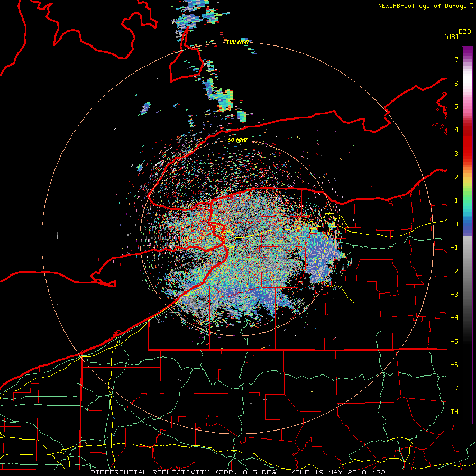Click the DIFFERENTIAL REFLECTIVITY (ZDR) caption text
Image resolution: width=476 pixels, height=476 pixels.
pyautogui.click(x=165, y=472)
